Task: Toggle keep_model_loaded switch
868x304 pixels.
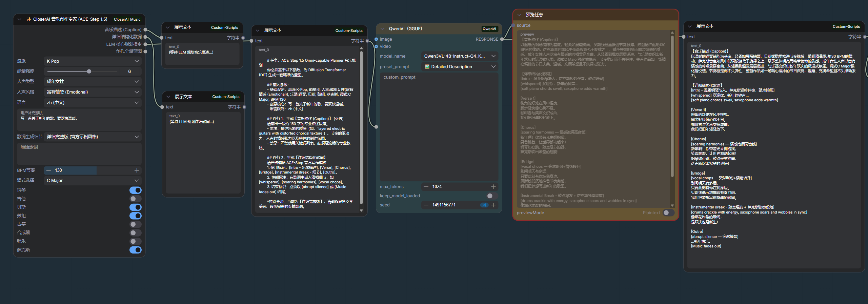Action: [490, 196]
